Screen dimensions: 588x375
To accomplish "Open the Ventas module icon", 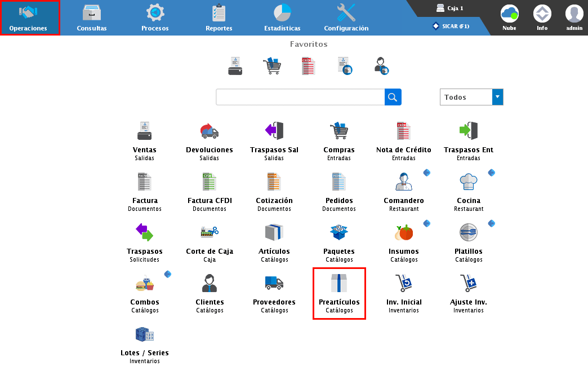I will (x=145, y=132).
